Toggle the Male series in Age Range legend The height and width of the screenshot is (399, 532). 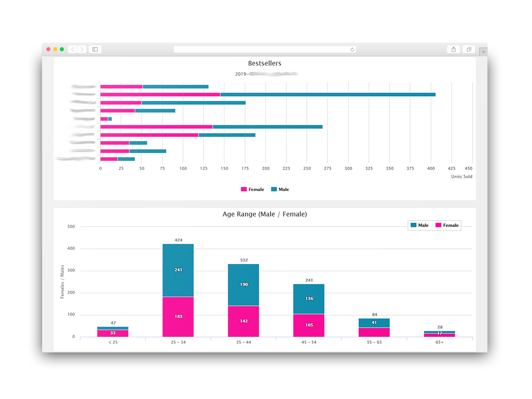(x=419, y=225)
